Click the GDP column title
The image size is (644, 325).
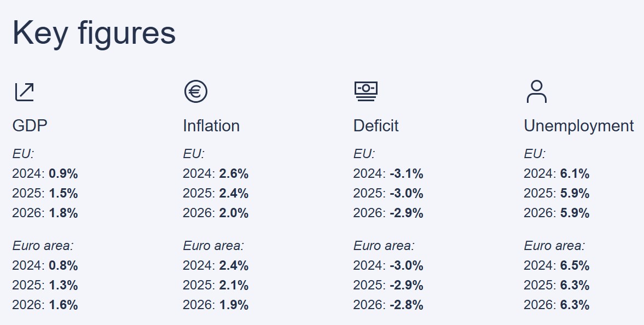click(30, 126)
